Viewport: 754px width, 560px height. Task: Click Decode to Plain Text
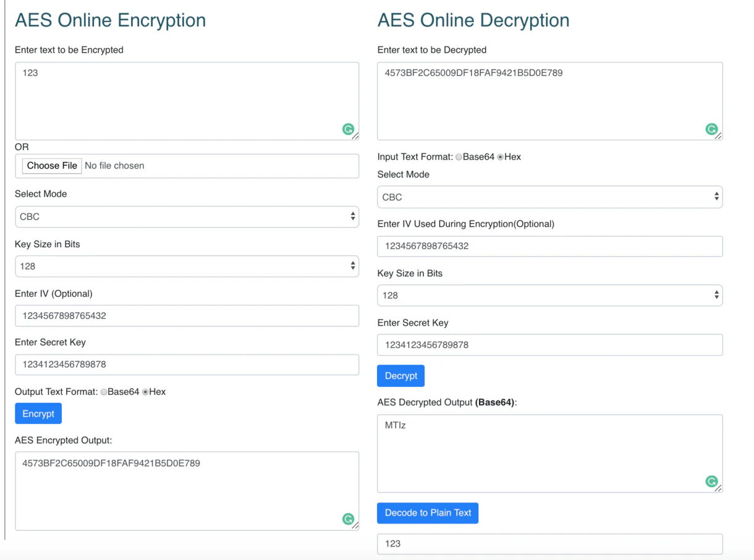427,512
